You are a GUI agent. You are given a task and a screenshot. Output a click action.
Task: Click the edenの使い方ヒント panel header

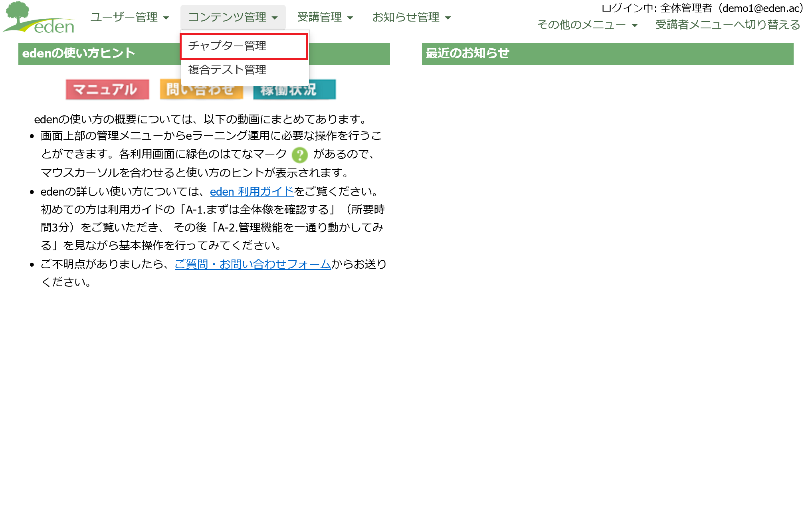tap(79, 53)
